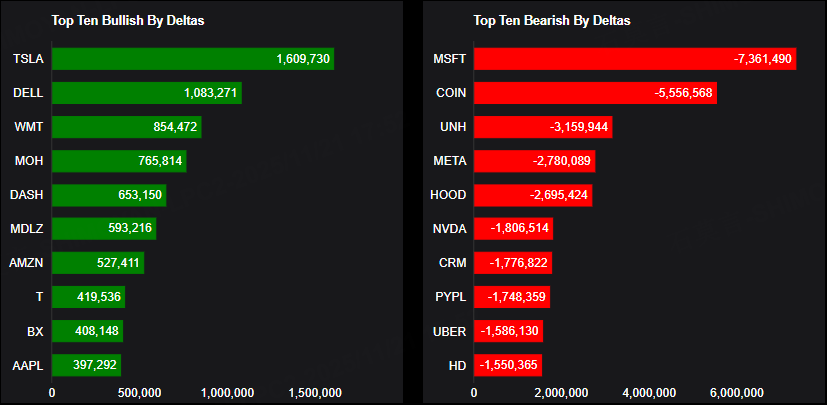This screenshot has width=827, height=405.
Task: Select the MDLZ bullish bar
Action: [103, 229]
